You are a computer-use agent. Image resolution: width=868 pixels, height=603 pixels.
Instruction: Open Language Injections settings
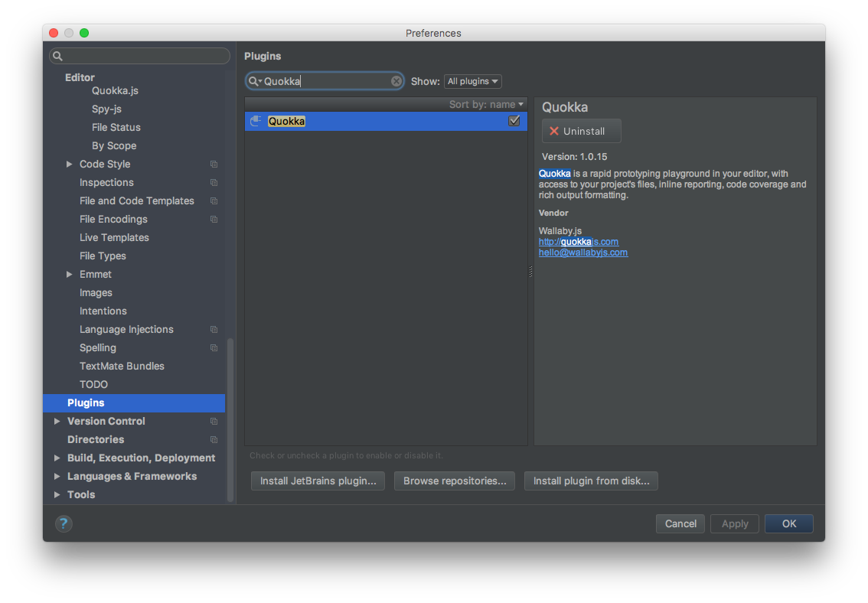pyautogui.click(x=126, y=329)
